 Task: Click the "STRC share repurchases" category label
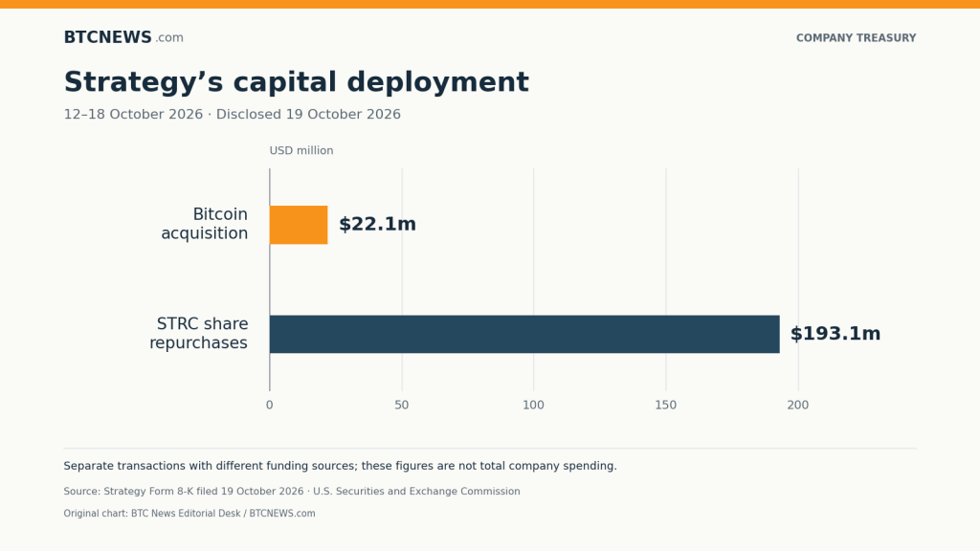pyautogui.click(x=199, y=333)
